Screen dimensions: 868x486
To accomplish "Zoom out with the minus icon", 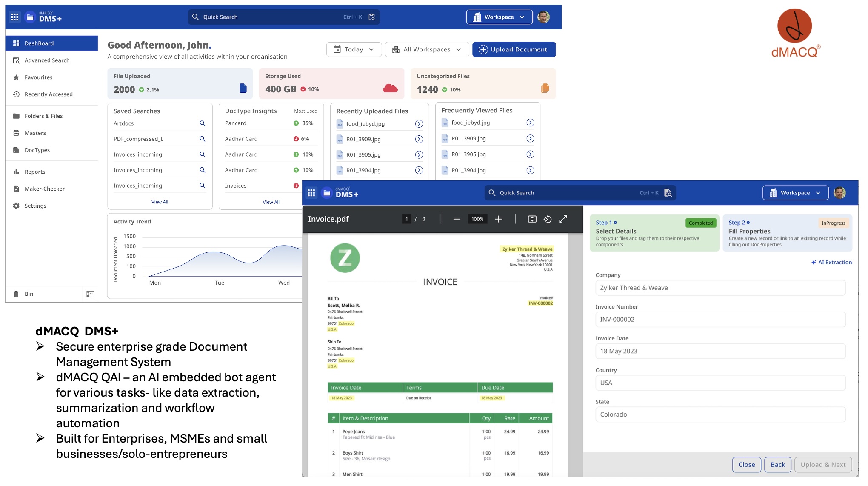I will [457, 219].
